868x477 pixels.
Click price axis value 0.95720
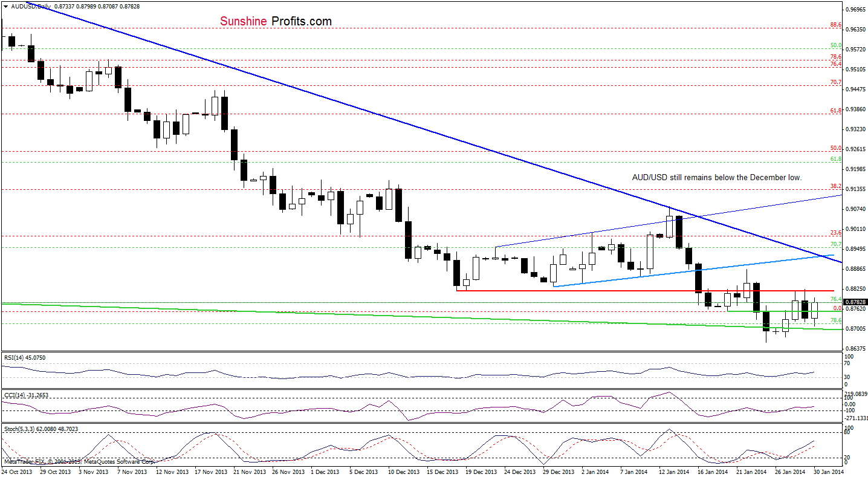(x=856, y=50)
